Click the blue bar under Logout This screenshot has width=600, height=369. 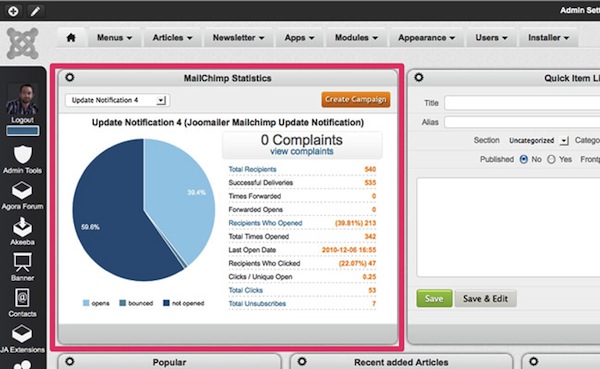pos(22,131)
